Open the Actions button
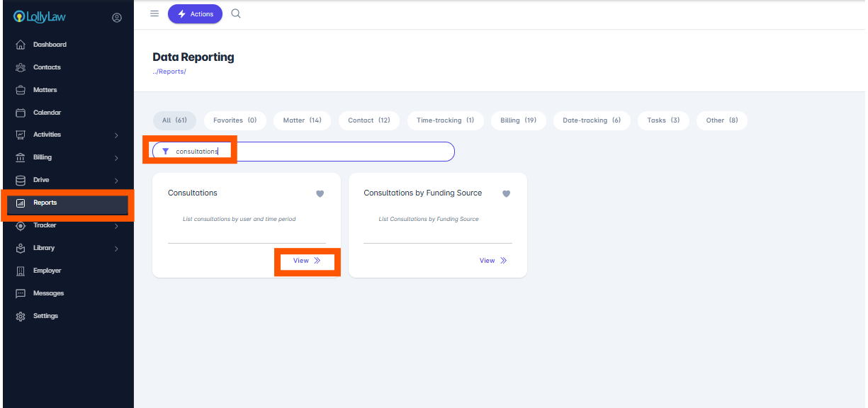The image size is (868, 408). 195,13
